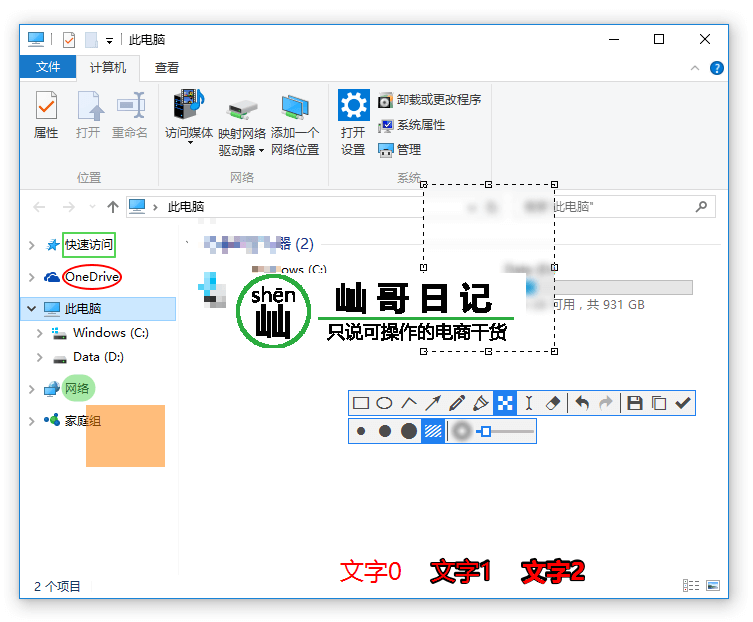Select the pencil freehand tool
Viewport: 753px width, 622px height.
pos(457,403)
